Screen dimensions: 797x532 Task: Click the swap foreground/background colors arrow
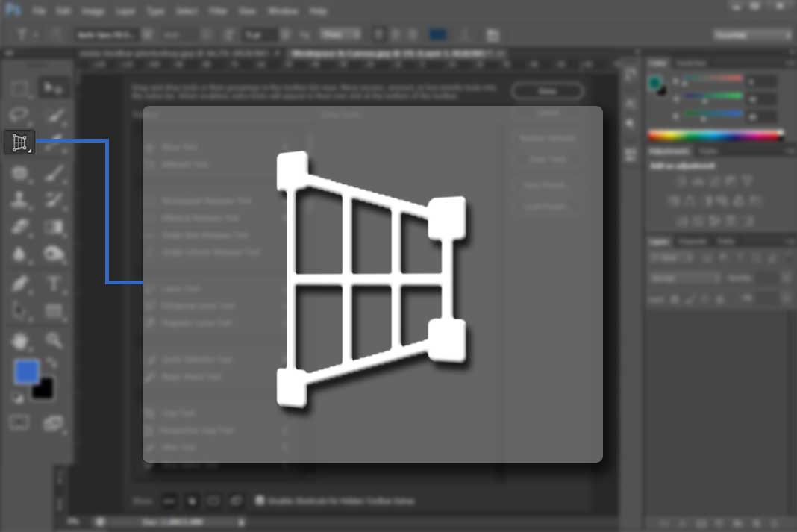pos(51,363)
